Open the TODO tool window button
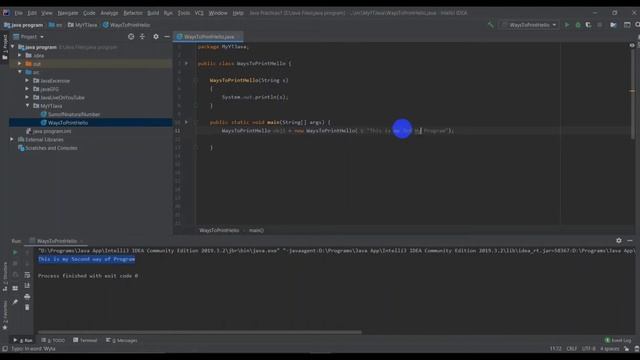The height and width of the screenshot is (360, 640). (53, 340)
